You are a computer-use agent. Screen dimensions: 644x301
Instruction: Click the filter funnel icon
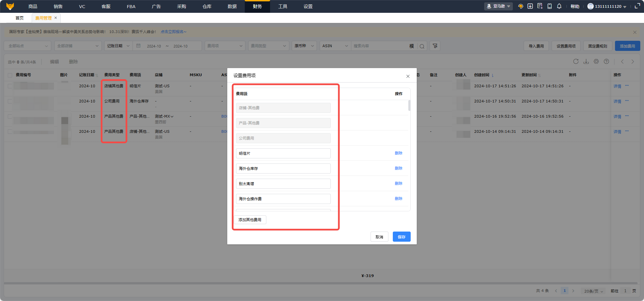pyautogui.click(x=435, y=46)
